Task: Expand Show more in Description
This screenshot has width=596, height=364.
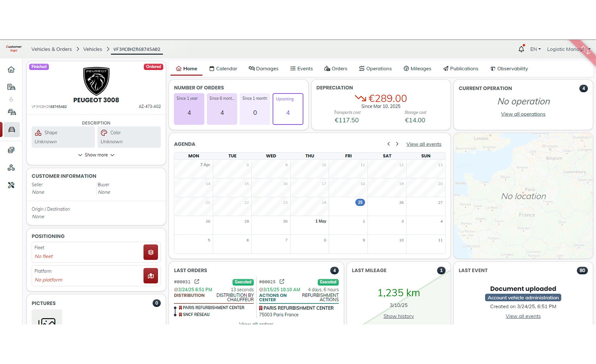Action: point(96,155)
